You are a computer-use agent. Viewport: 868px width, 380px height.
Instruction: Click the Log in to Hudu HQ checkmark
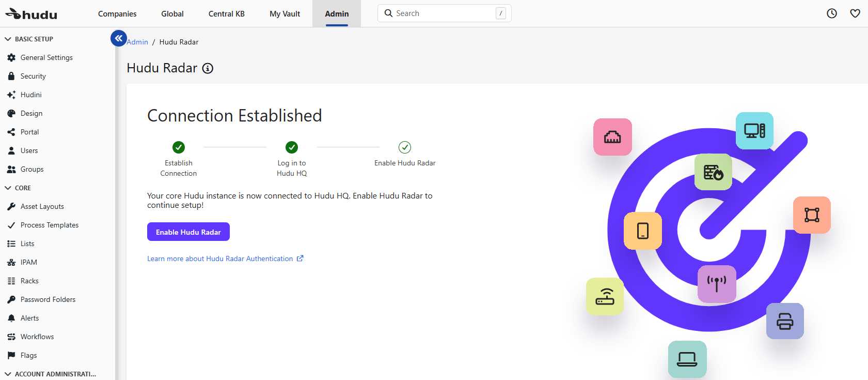point(292,147)
